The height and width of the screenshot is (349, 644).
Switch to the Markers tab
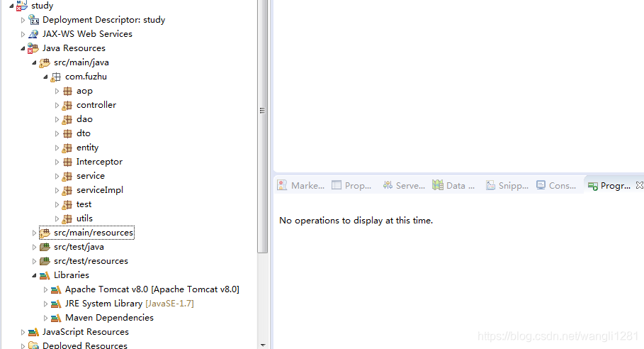301,186
